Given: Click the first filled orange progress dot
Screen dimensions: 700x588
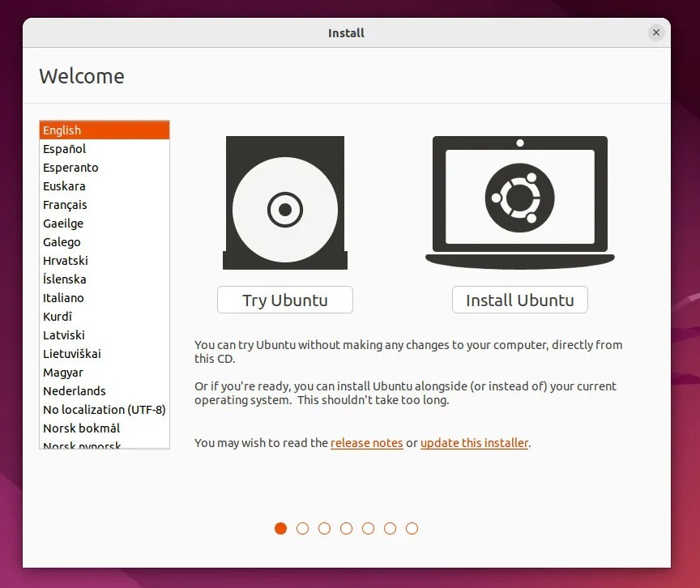Looking at the screenshot, I should coord(280,528).
